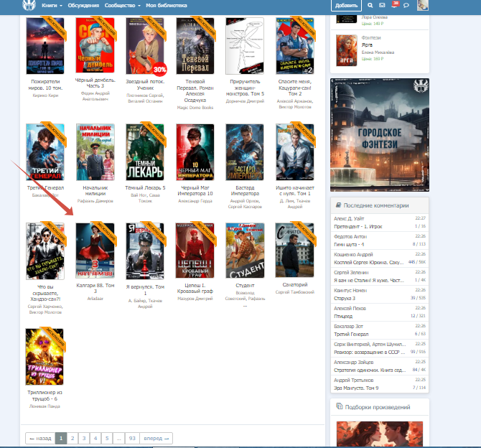Image resolution: width=481 pixels, height=448 pixels.
Task: Open notifications with the red badge
Action: click(393, 6)
